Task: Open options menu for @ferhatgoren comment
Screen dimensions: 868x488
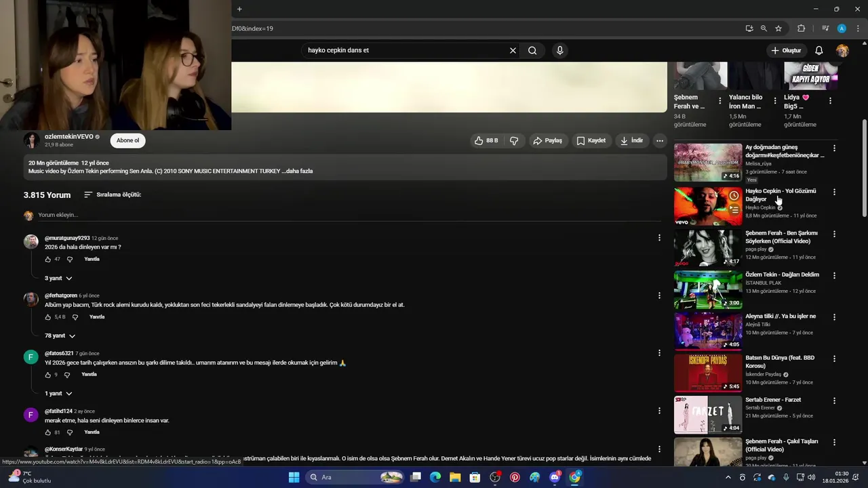Action: (659, 295)
